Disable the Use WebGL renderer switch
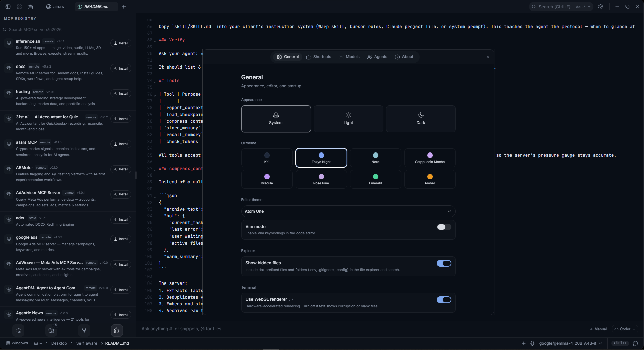Image resolution: width=644 pixels, height=350 pixels. point(444,300)
